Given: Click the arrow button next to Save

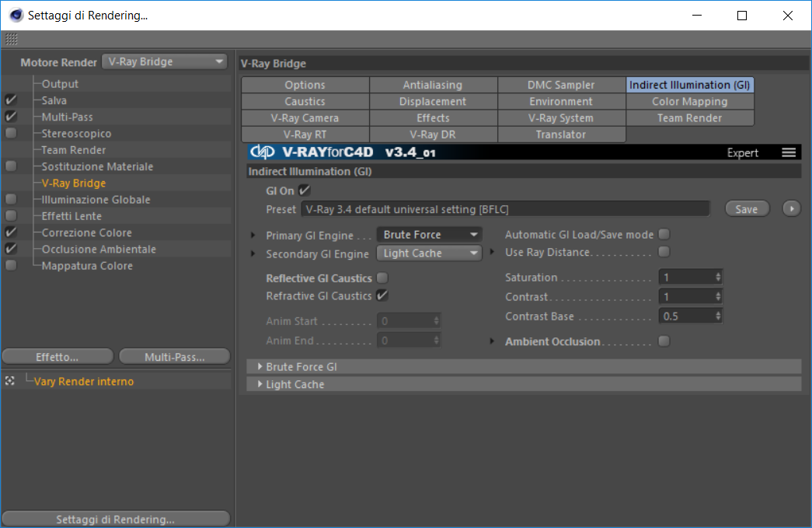Looking at the screenshot, I should 791,209.
